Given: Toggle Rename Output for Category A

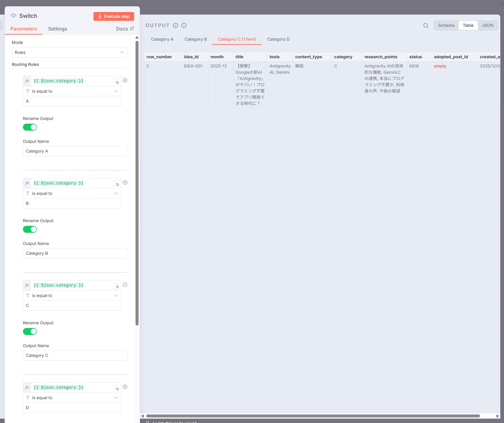Looking at the screenshot, I should click(x=30, y=127).
